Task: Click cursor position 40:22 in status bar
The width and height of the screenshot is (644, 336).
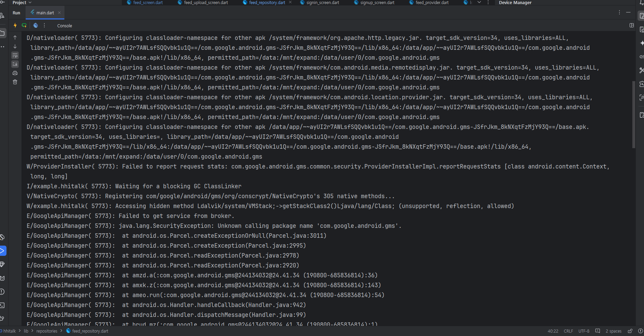Action: pos(553,331)
